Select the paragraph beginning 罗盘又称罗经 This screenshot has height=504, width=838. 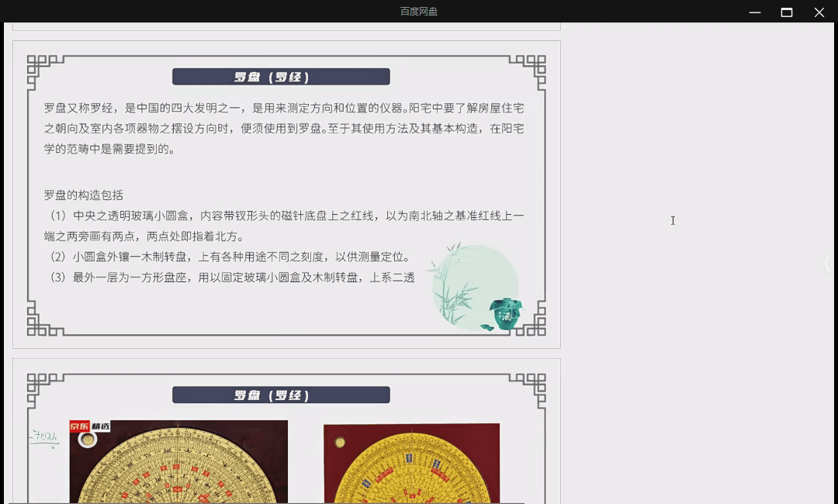tap(284, 129)
